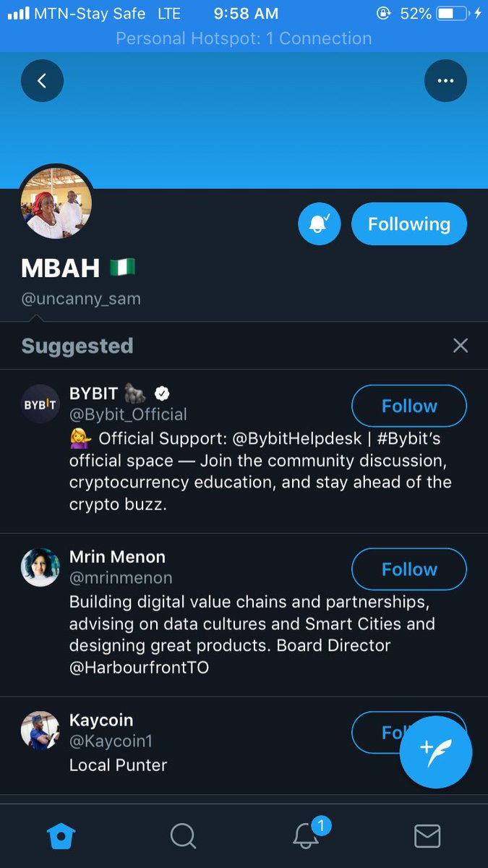Open the Search tab
The width and height of the screenshot is (488, 868).
[x=183, y=836]
